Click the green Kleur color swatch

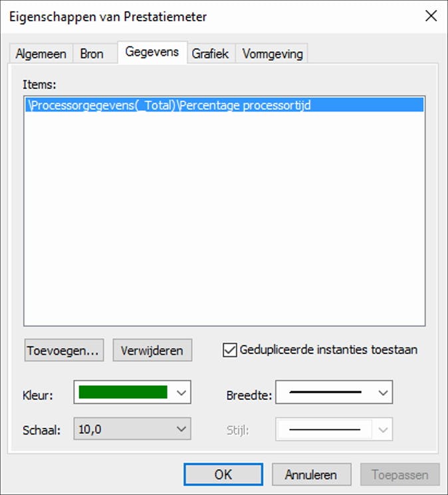[123, 392]
